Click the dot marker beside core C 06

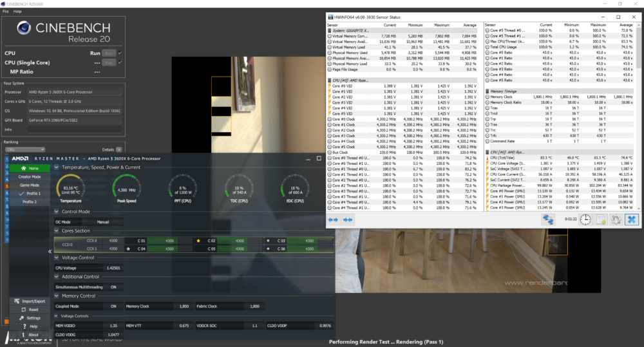(268, 249)
